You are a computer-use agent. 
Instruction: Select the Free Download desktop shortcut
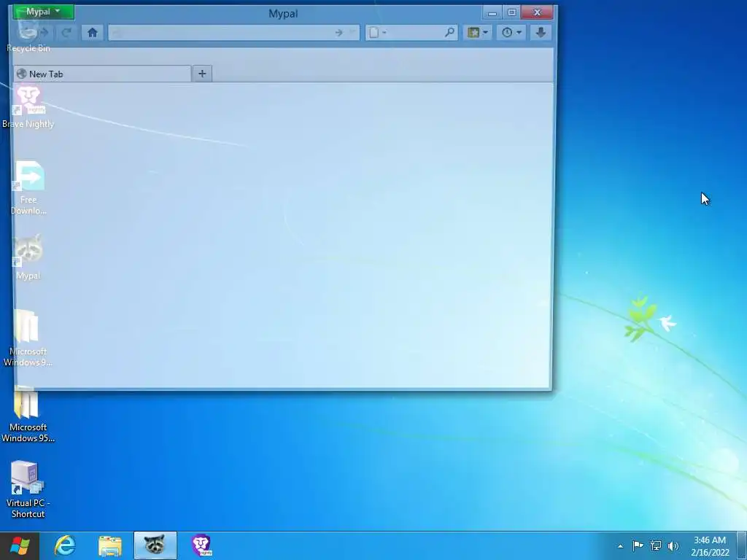28,188
